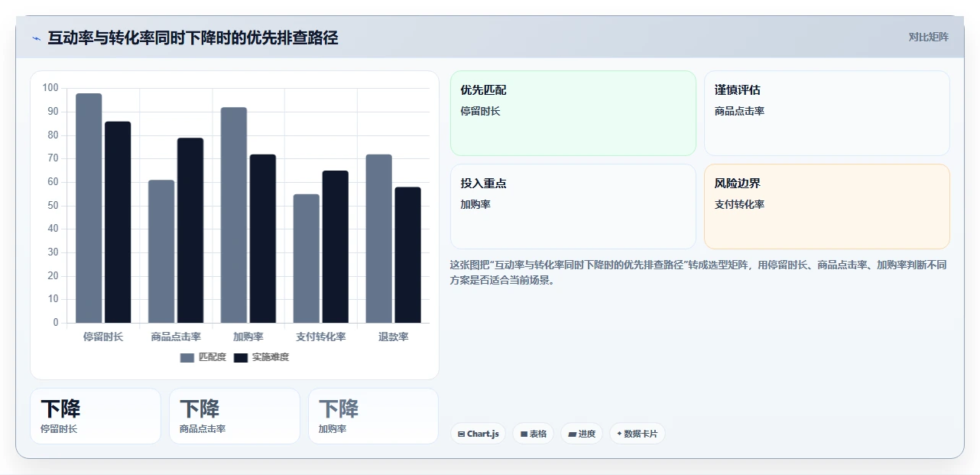The height and width of the screenshot is (475, 980).
Task: Toggle the 匹配度 legend swatch
Action: [187, 357]
